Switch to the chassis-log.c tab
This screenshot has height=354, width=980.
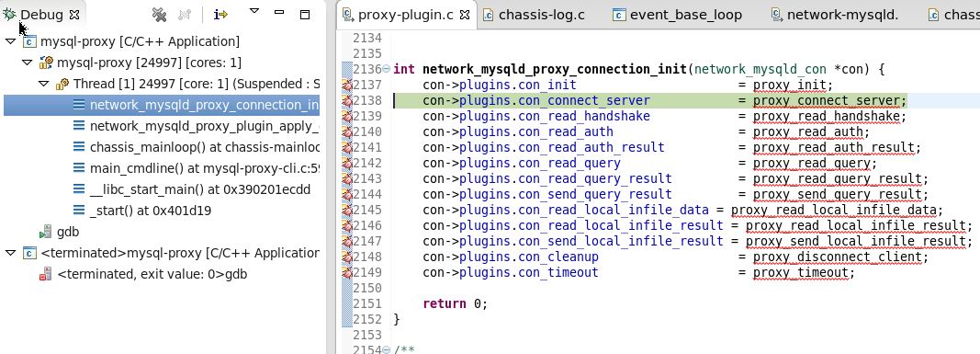tap(535, 15)
